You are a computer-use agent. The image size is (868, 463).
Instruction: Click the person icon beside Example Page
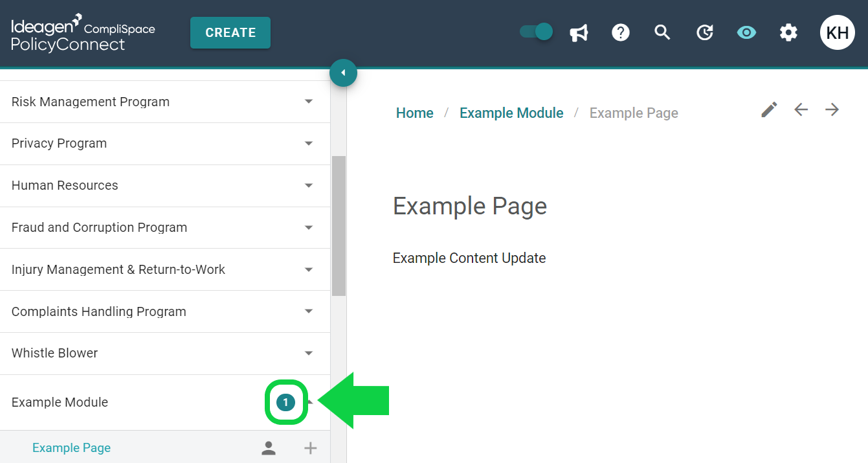pos(269,448)
